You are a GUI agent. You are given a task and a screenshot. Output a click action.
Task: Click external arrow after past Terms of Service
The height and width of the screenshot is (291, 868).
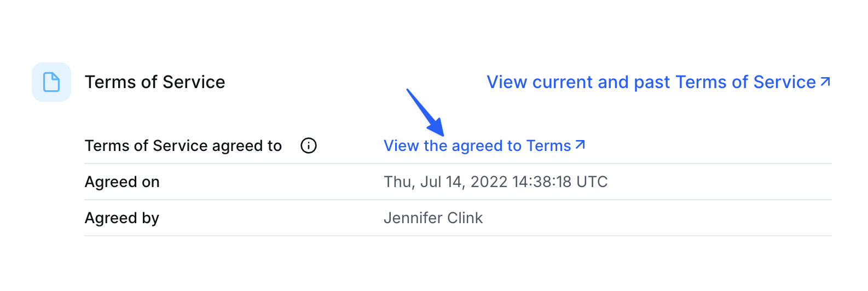pyautogui.click(x=825, y=82)
